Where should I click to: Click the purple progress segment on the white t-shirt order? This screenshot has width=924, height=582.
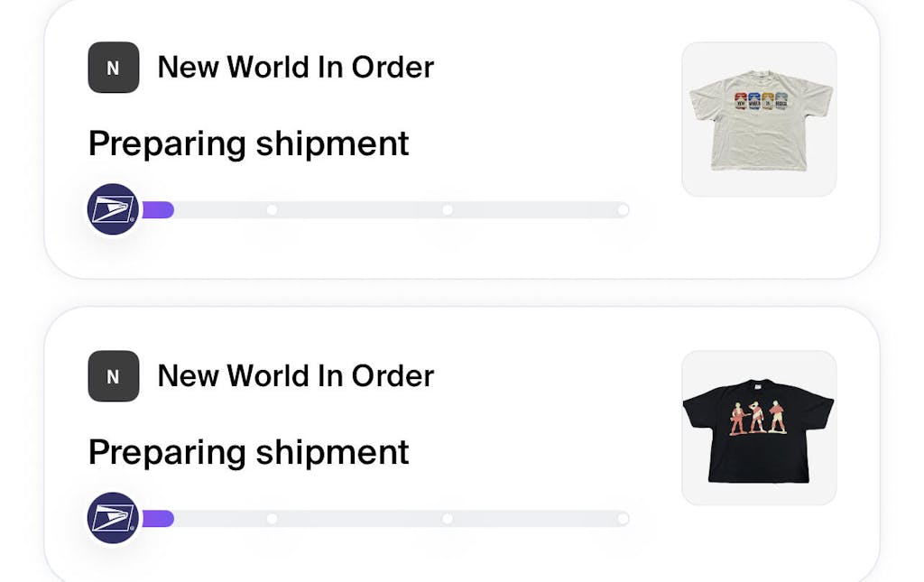pos(158,209)
